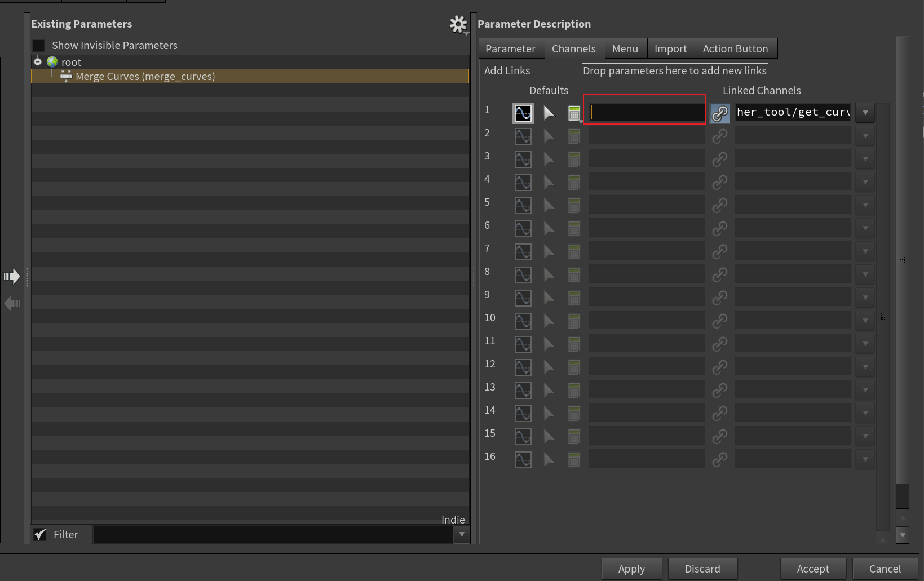924x581 pixels.
Task: Click row 3 linked channel field
Action: [x=793, y=158]
